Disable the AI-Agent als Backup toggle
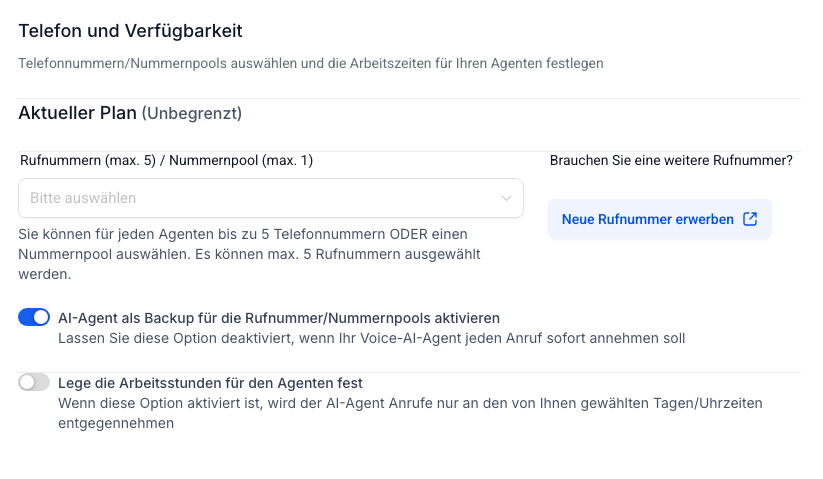823x479 pixels. [34, 317]
